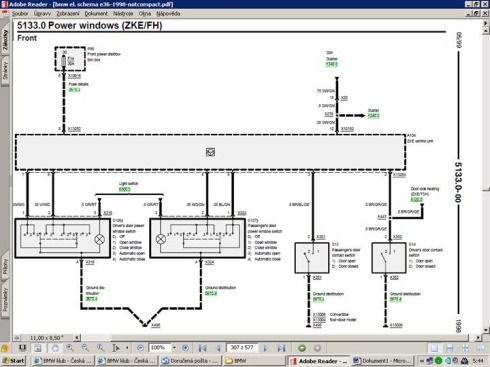The image size is (490, 367).
Task: Click the zoom-in circle plus button
Action: pos(185,348)
